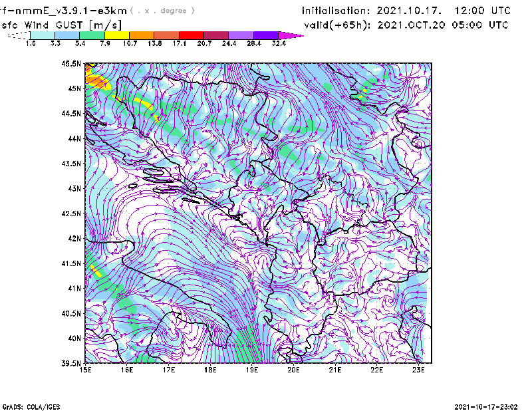This screenshot has height=411, width=532.
Task: Click the 44N latitude label
Action: tap(74, 138)
